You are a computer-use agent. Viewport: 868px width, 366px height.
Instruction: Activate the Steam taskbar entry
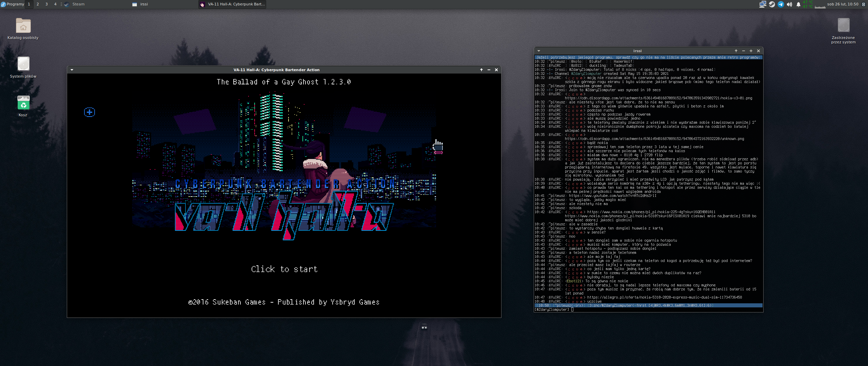(x=96, y=4)
